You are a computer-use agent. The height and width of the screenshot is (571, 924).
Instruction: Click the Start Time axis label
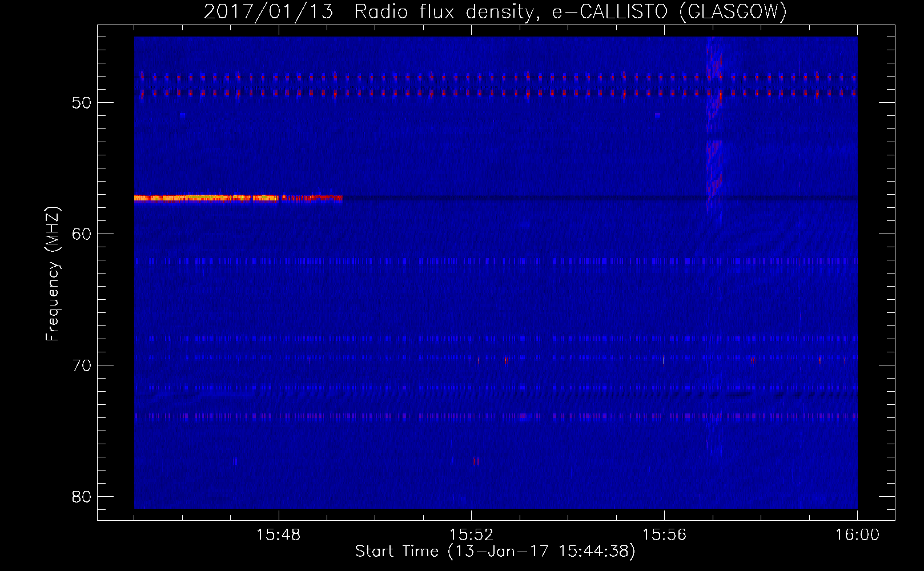coord(495,552)
